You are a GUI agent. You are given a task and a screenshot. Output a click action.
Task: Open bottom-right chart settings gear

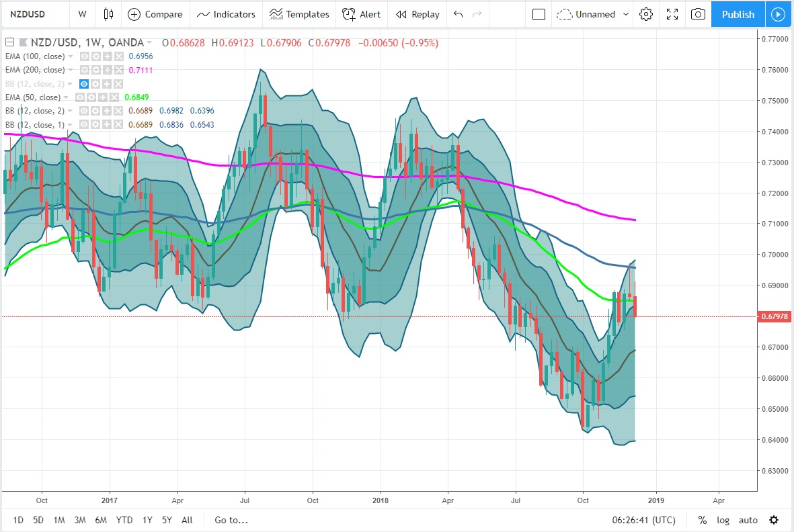point(774,520)
